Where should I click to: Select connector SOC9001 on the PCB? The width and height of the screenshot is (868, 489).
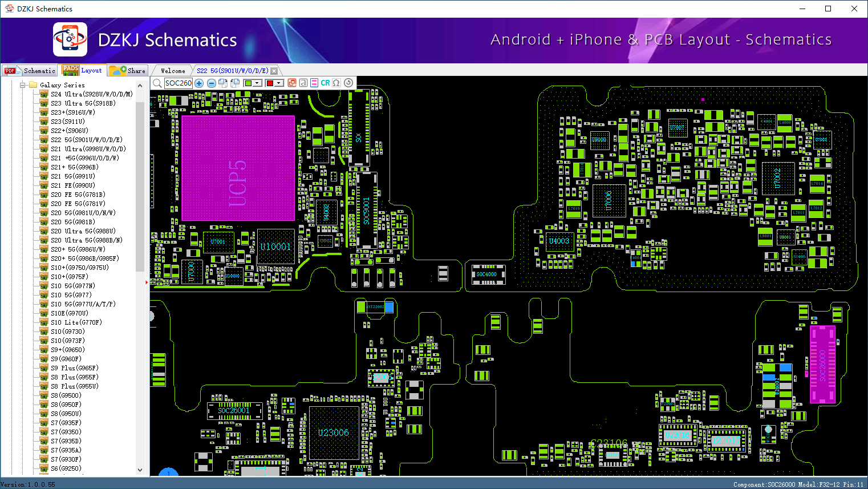(366, 210)
